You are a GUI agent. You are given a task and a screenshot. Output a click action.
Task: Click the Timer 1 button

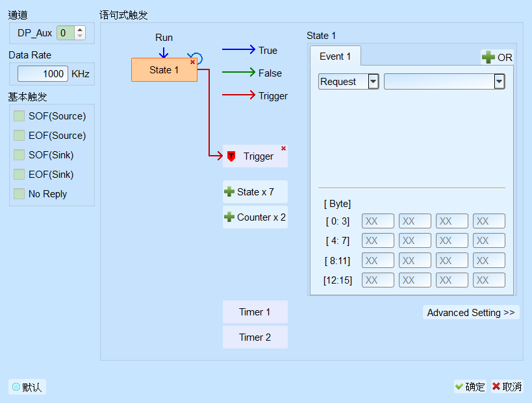pos(255,312)
